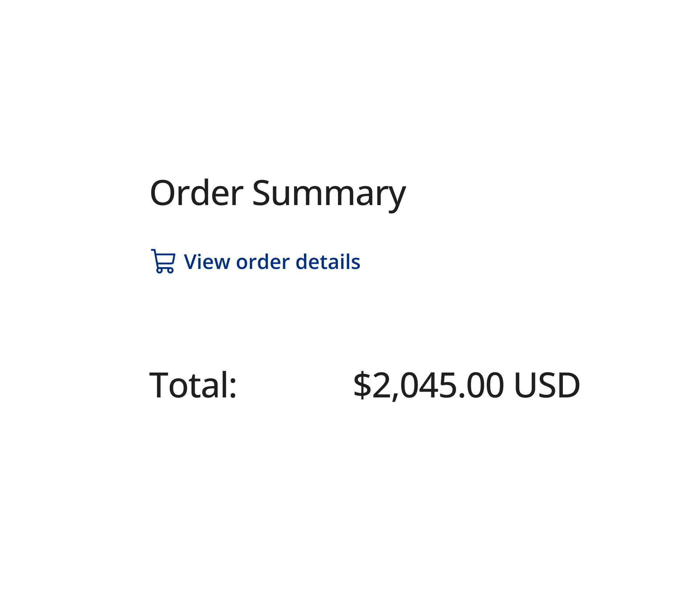Show order contents using View order details

[x=272, y=262]
